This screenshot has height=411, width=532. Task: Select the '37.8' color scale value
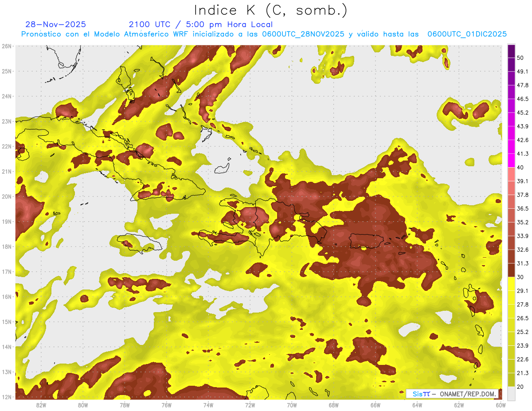[x=522, y=195]
